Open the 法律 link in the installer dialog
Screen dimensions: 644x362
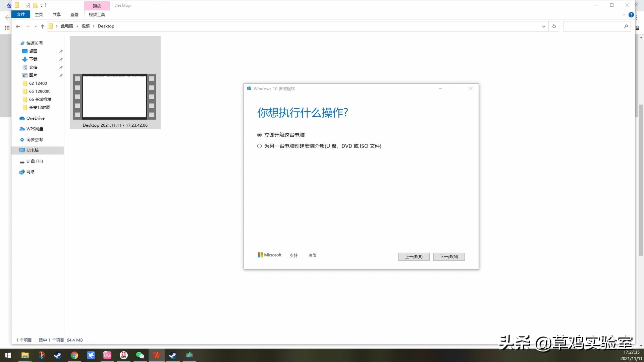(x=312, y=255)
